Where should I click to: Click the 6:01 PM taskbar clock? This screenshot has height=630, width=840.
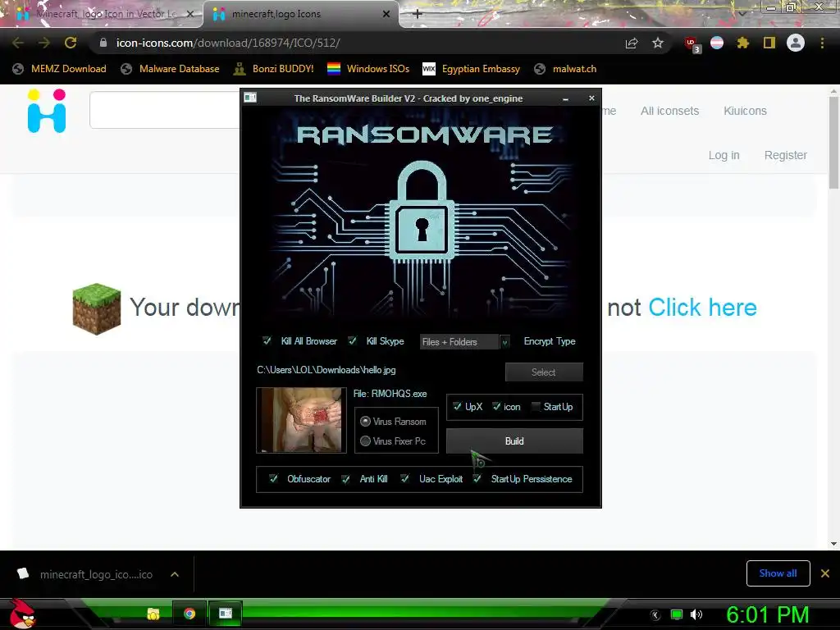pyautogui.click(x=767, y=614)
